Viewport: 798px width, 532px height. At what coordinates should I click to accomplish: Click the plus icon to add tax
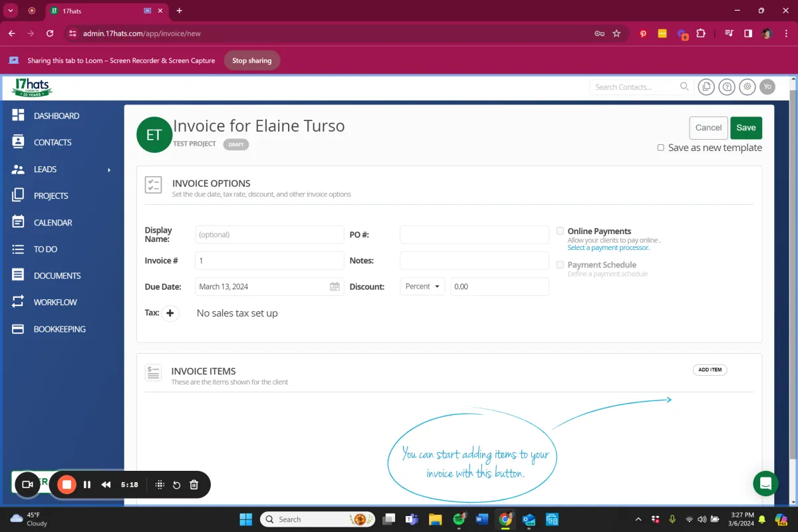point(170,313)
